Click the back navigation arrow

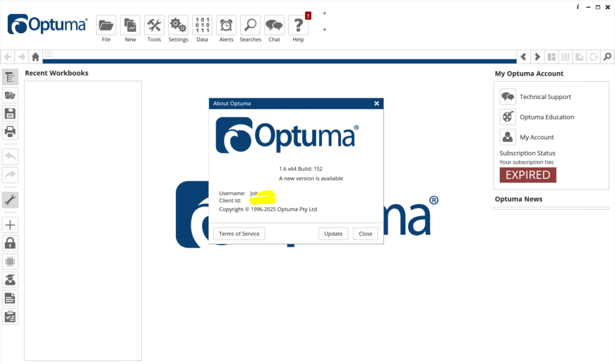point(7,57)
